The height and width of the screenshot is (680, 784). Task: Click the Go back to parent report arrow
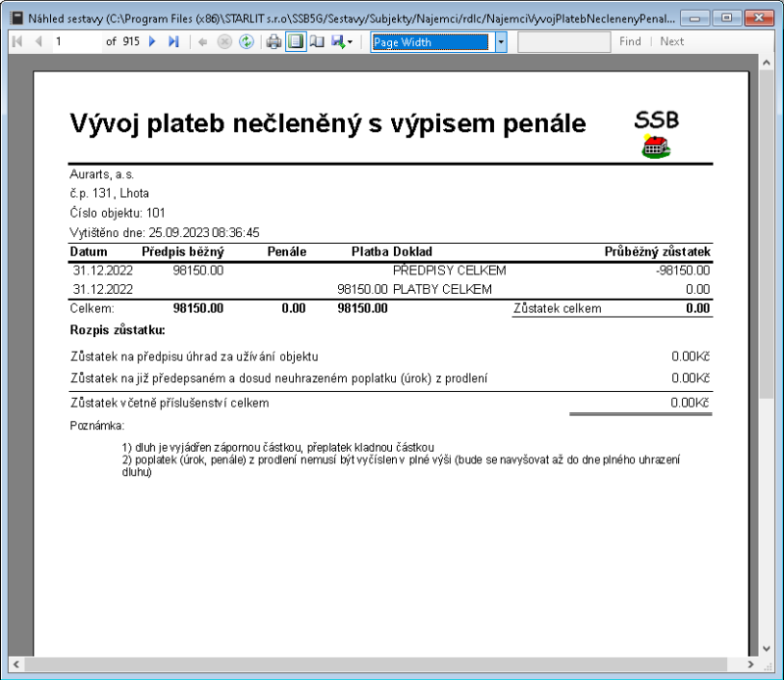click(x=201, y=41)
